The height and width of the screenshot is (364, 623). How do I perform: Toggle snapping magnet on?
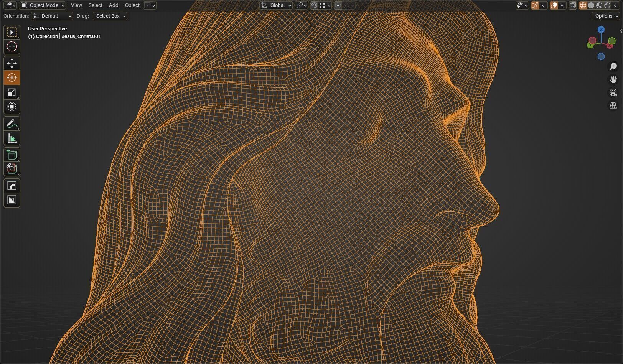click(314, 5)
